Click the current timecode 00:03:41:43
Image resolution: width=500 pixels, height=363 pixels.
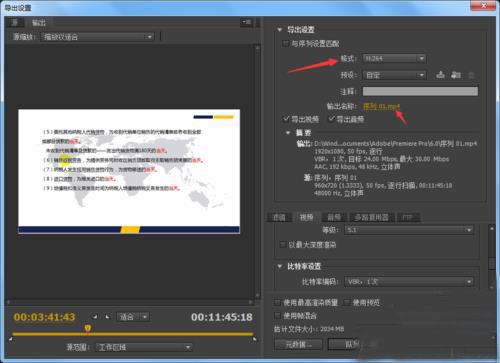click(44, 317)
